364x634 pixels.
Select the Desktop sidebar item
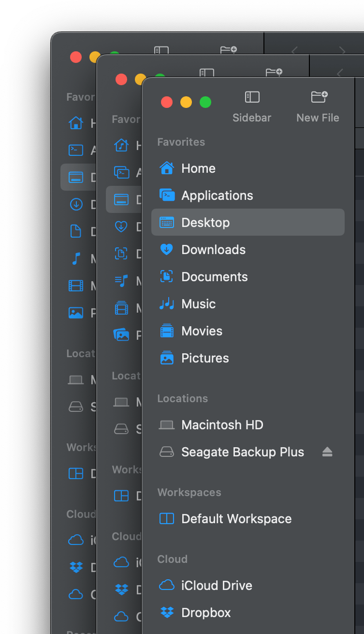pyautogui.click(x=205, y=223)
